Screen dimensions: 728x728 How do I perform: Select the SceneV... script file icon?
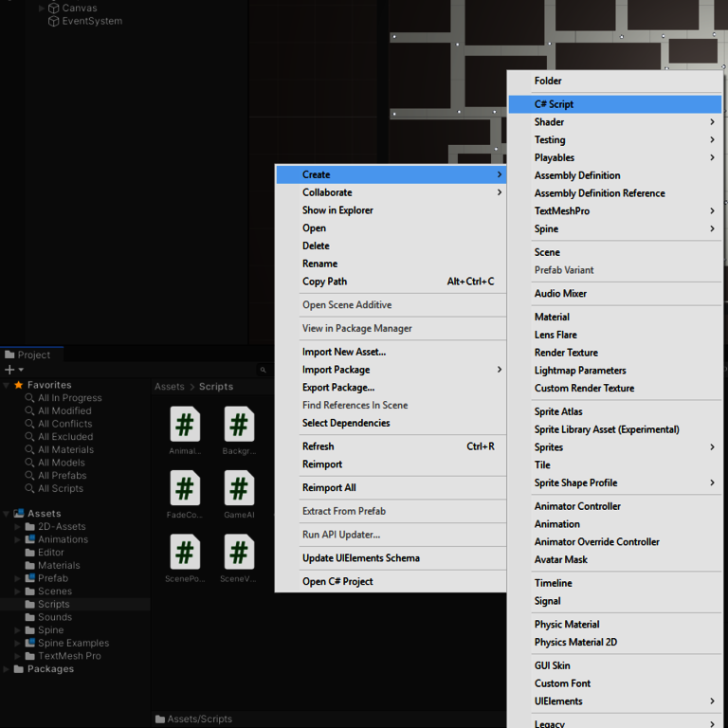pyautogui.click(x=239, y=552)
